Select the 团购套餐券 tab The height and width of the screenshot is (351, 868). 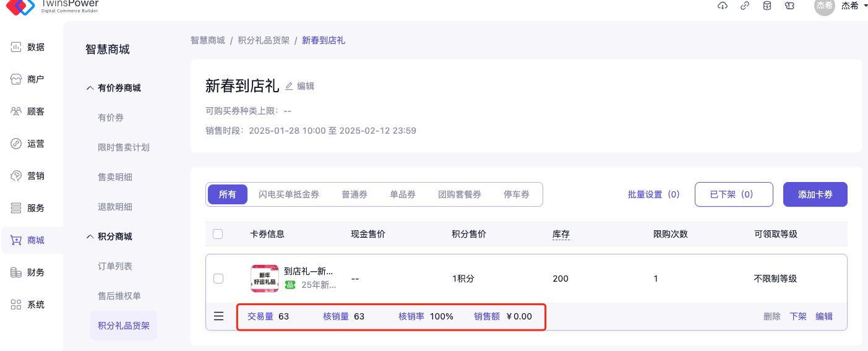click(460, 194)
